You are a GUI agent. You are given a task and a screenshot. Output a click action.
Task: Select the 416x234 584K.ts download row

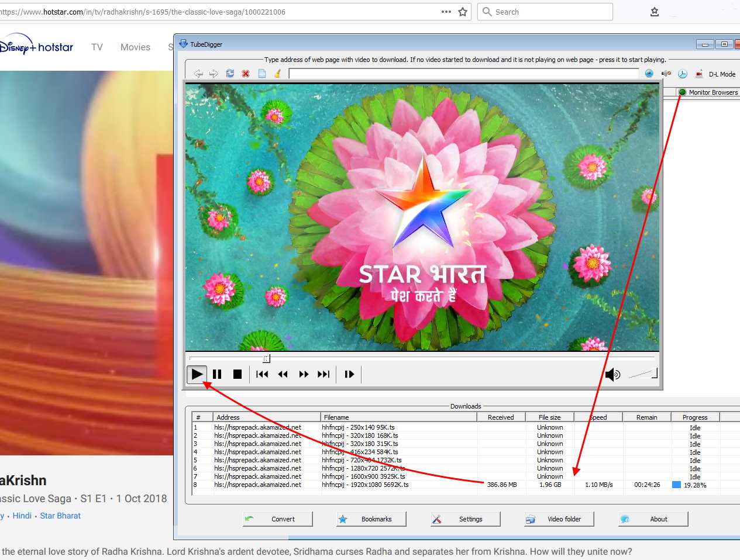coord(465,452)
